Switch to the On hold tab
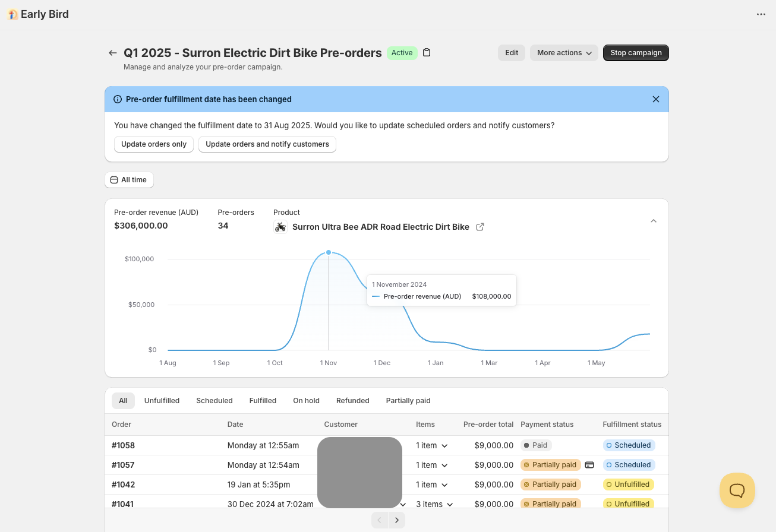Viewport: 776px width, 532px height. click(x=306, y=401)
